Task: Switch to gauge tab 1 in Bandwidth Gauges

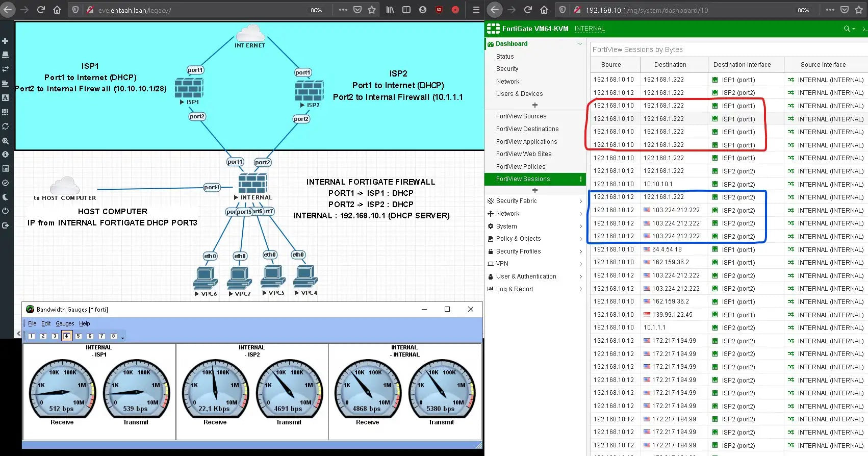Action: click(32, 336)
